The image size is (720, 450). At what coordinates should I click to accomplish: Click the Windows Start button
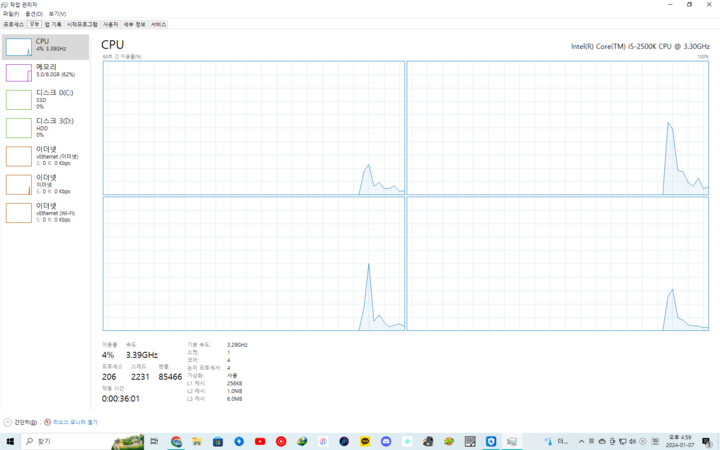(10, 441)
